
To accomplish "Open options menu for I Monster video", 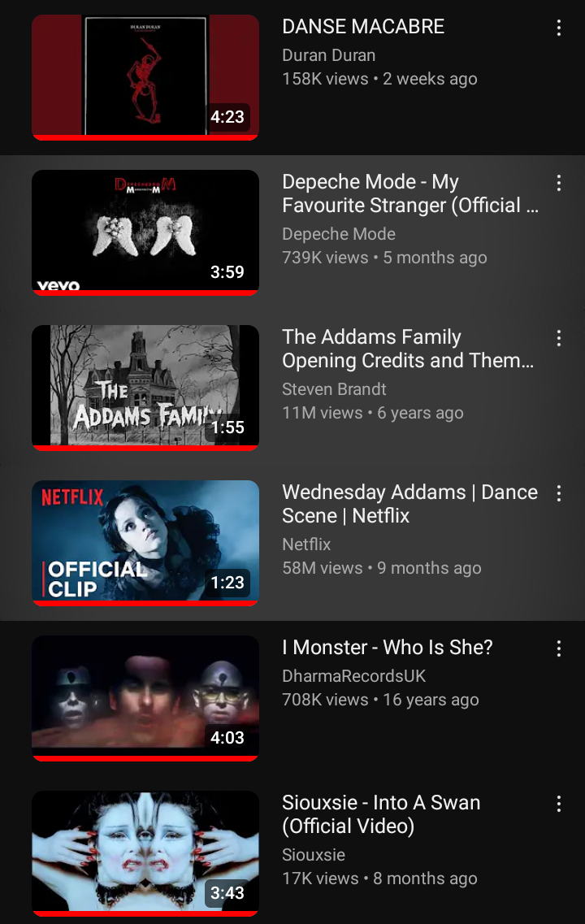I will pos(558,649).
